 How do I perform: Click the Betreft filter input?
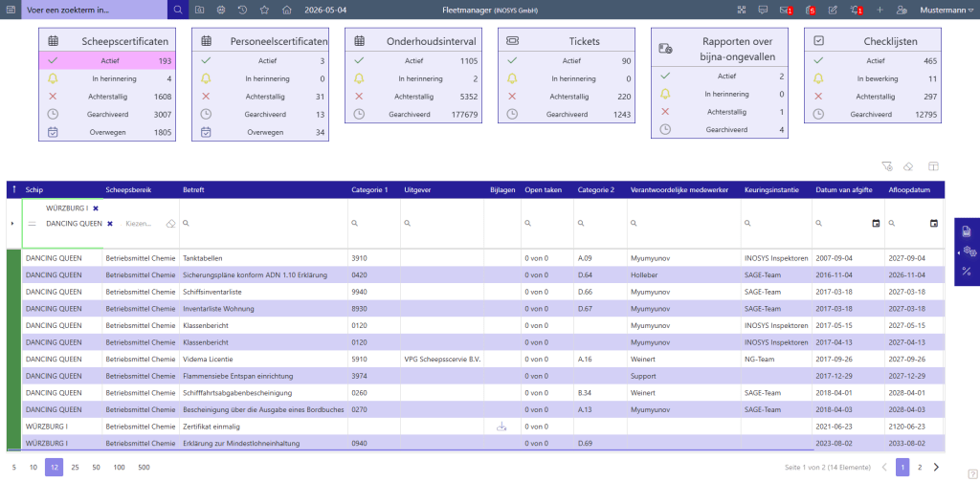click(x=264, y=223)
